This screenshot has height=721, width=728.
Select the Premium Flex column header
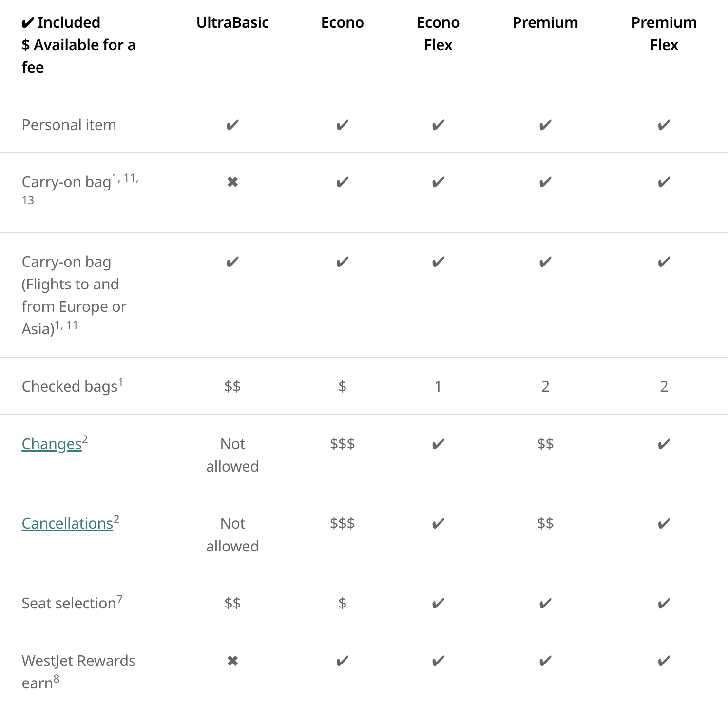coord(664,34)
